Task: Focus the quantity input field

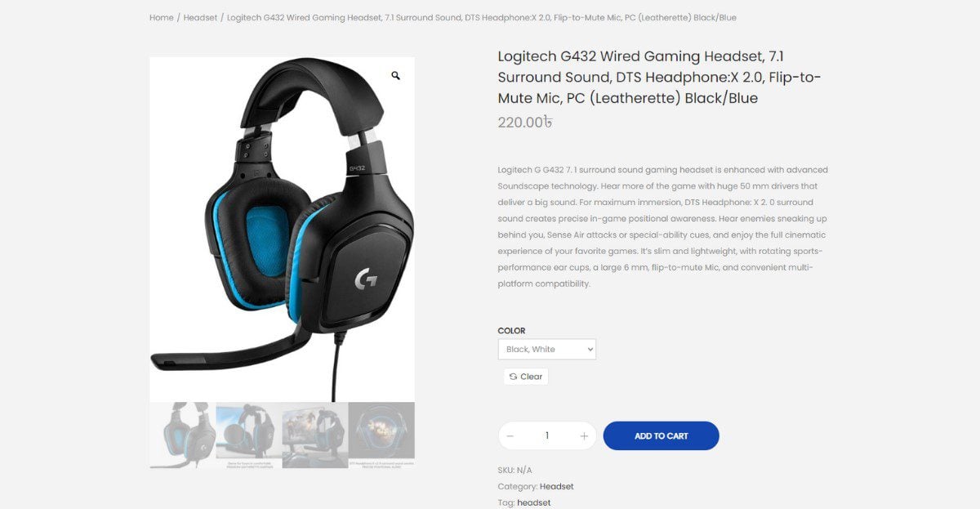Action: click(x=547, y=436)
